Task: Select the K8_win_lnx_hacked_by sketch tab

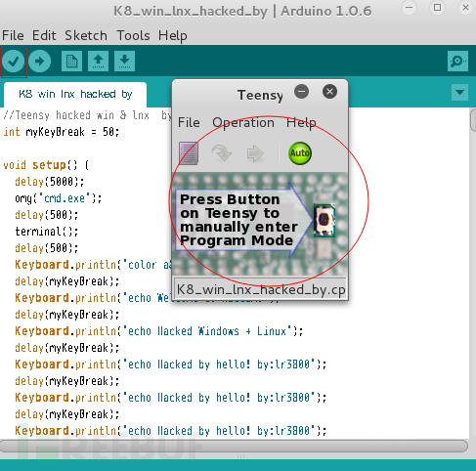Action: 75,95
